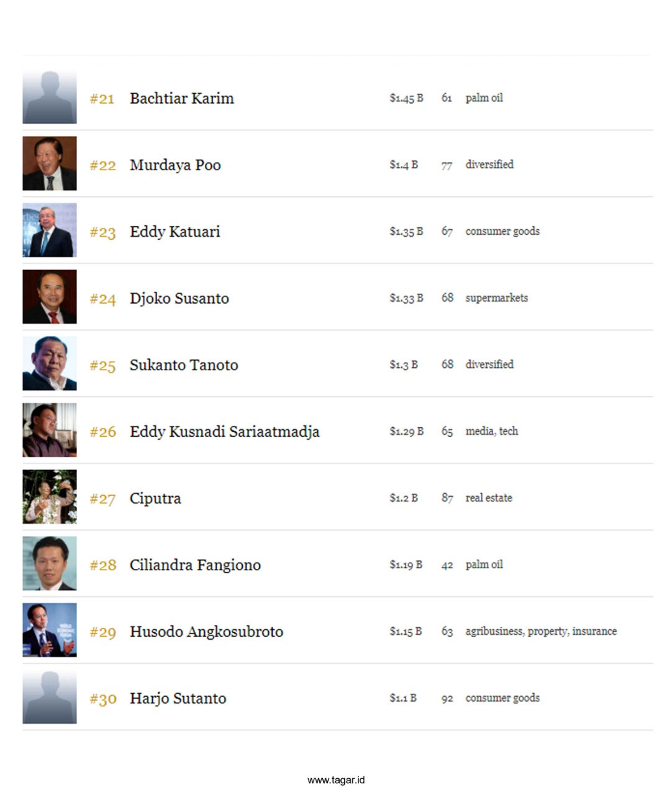Open the www.tagar.id footer link
This screenshot has height=795, width=672.
(336, 780)
